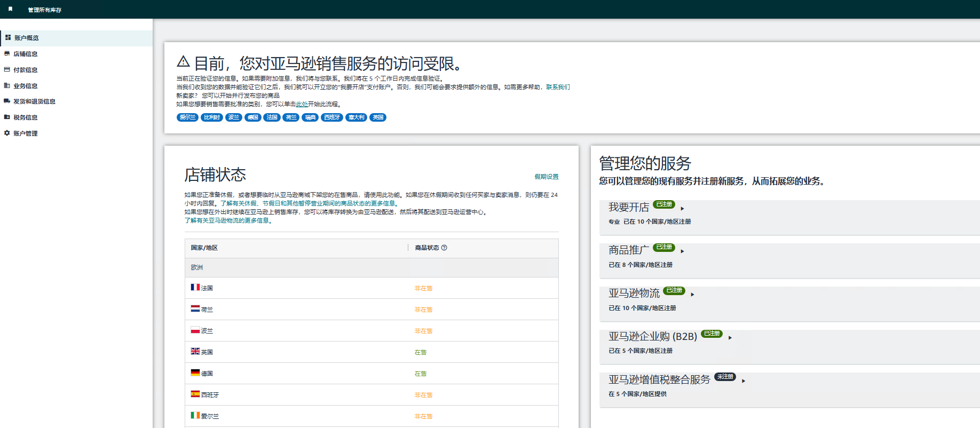Open 了解有关亚马逊物流的更多信息 link
The width and height of the screenshot is (980, 428).
228,220
